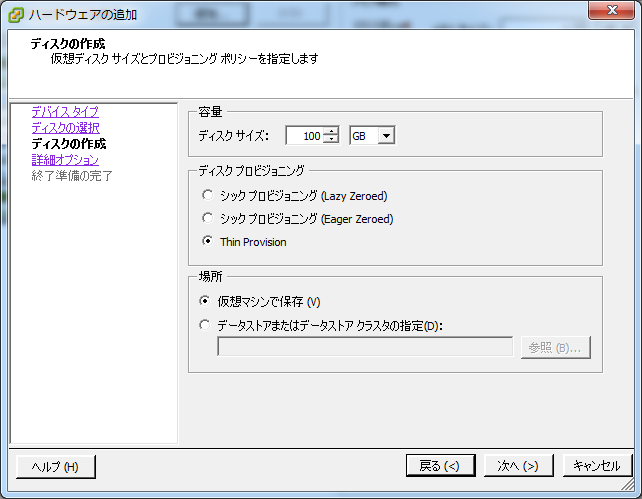Click 戻る (<) to go back
Screen dimensions: 642x499
[439, 466]
